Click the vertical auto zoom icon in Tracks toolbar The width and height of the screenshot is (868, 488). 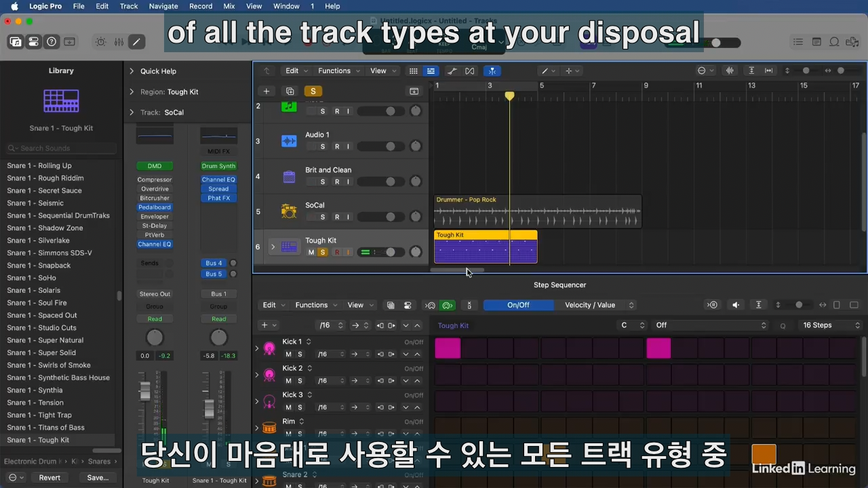pos(751,71)
